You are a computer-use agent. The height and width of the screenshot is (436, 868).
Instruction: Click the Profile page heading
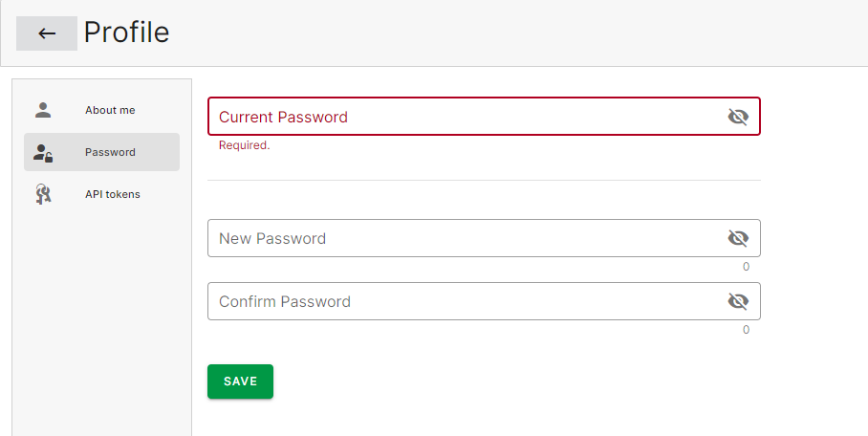click(x=126, y=33)
